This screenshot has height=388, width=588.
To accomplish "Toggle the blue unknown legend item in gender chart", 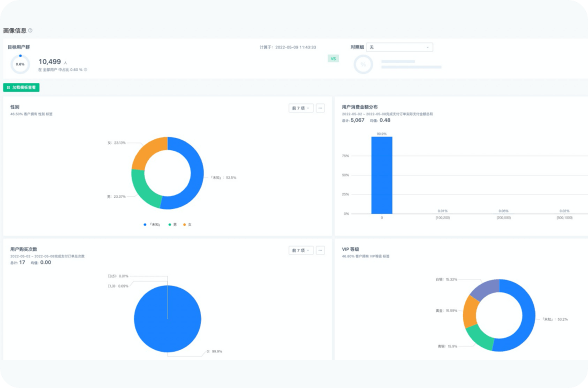I will (152, 225).
